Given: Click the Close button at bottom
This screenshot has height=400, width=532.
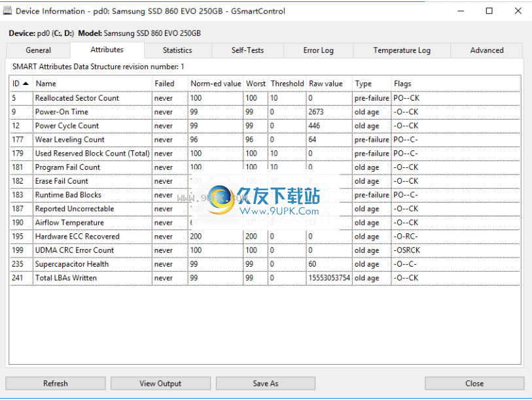Looking at the screenshot, I should pos(474,384).
